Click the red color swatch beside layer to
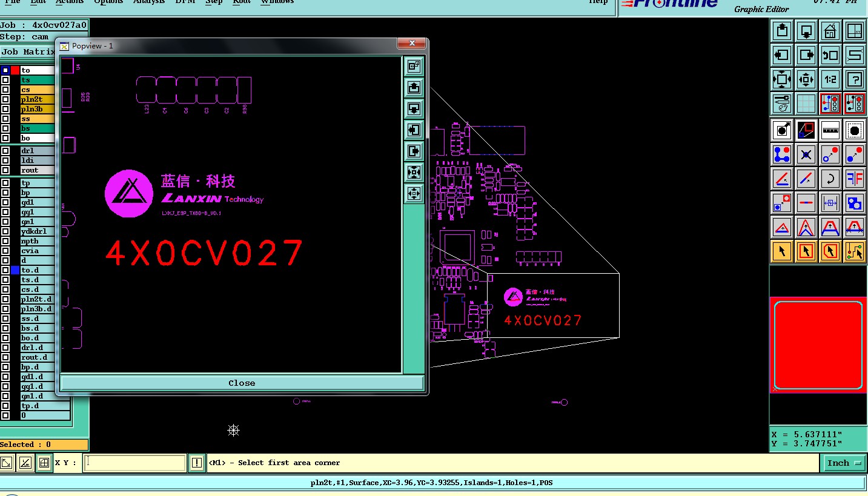868x496 pixels. click(x=15, y=70)
